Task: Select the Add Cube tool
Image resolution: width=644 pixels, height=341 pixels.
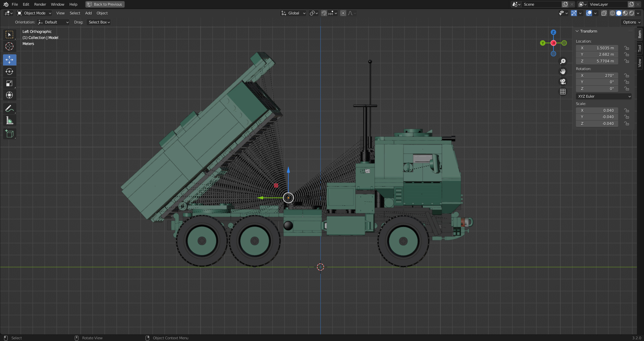Action: click(x=9, y=134)
